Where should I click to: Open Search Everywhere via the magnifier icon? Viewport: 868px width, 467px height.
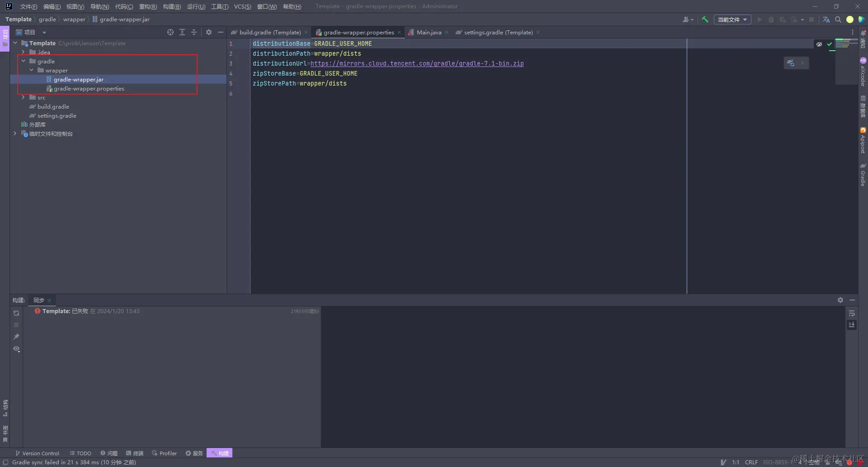(838, 19)
